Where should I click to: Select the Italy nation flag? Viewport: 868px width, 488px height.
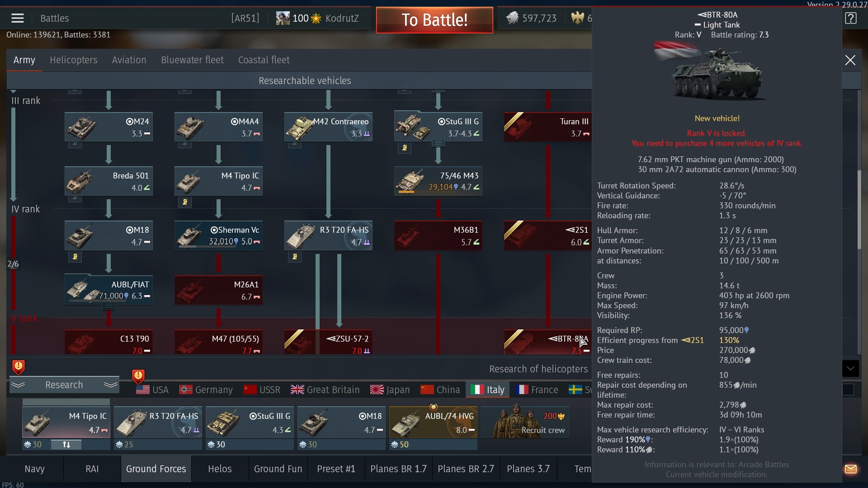coord(477,389)
